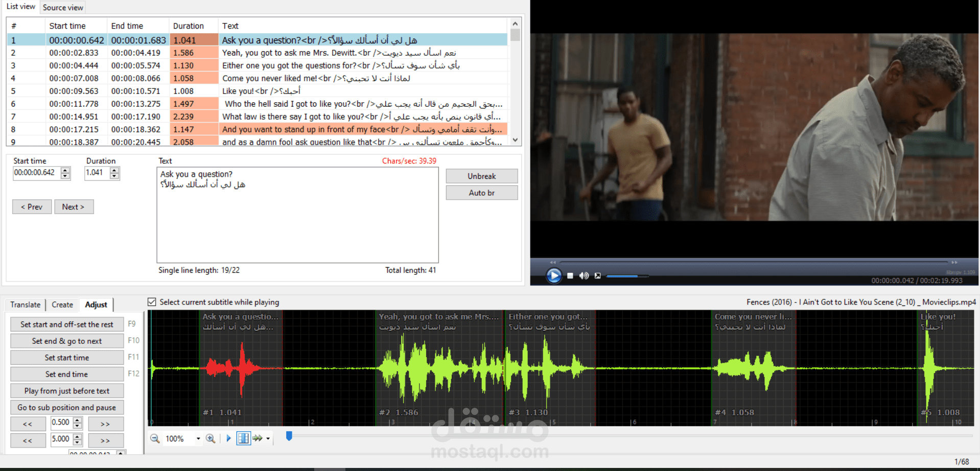This screenshot has width=980, height=471.
Task: Click the video seek progress bar
Action: click(x=753, y=263)
